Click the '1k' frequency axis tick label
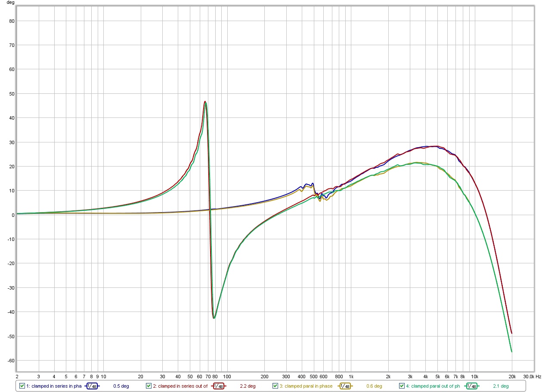 pos(351,376)
